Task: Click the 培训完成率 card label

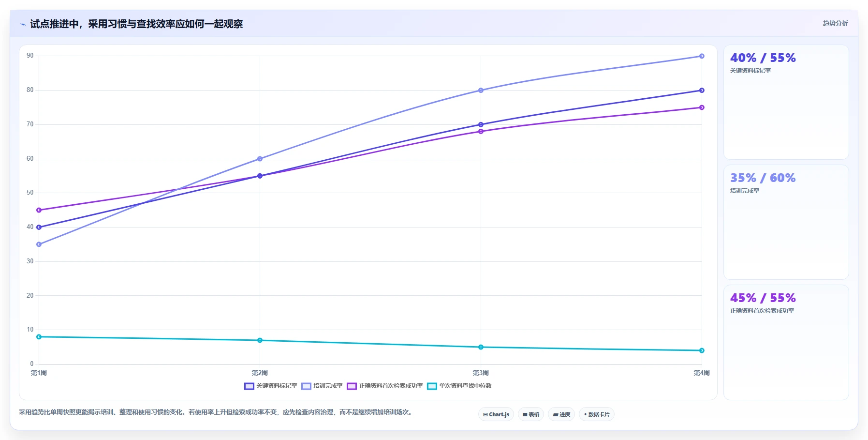Action: click(745, 191)
